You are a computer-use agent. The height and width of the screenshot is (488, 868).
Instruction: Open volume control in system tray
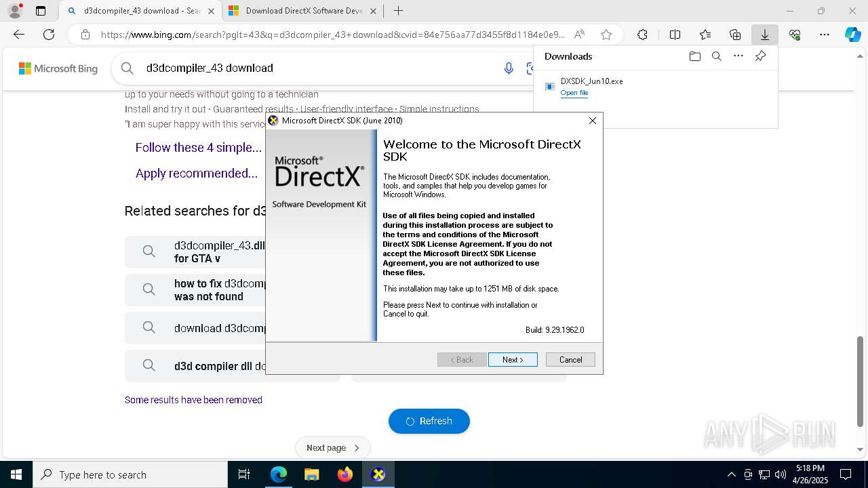[780, 474]
